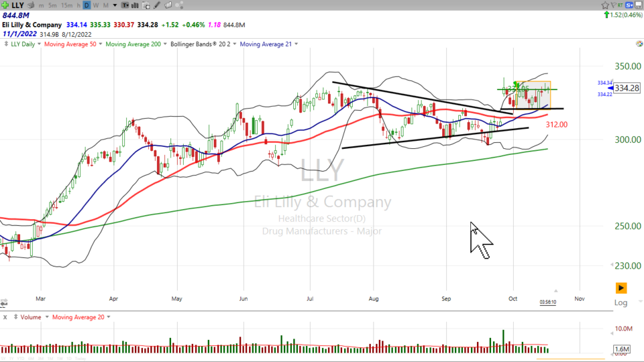Viewport: 644px width, 362px height.
Task: Toggle the Log scale setting
Action: tap(622, 303)
